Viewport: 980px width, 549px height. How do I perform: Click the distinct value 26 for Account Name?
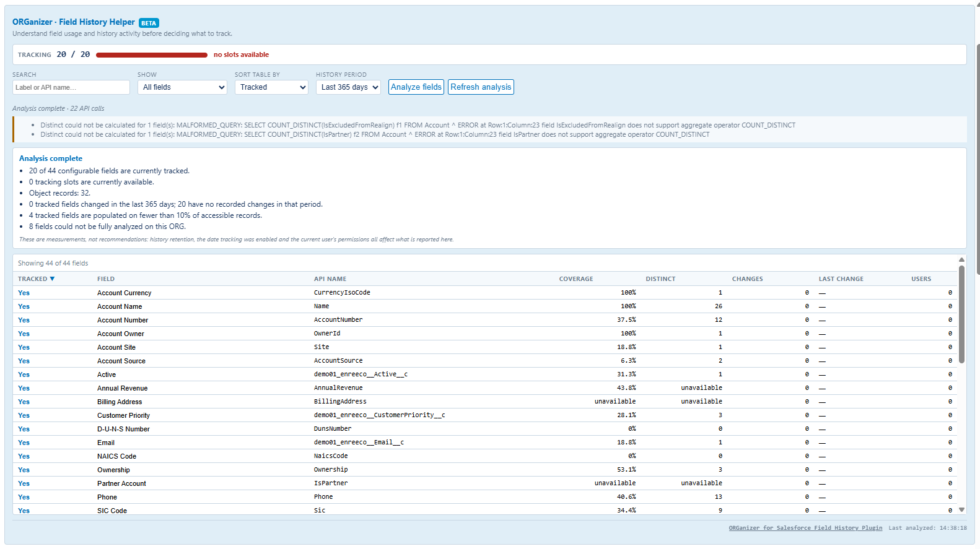click(x=719, y=306)
